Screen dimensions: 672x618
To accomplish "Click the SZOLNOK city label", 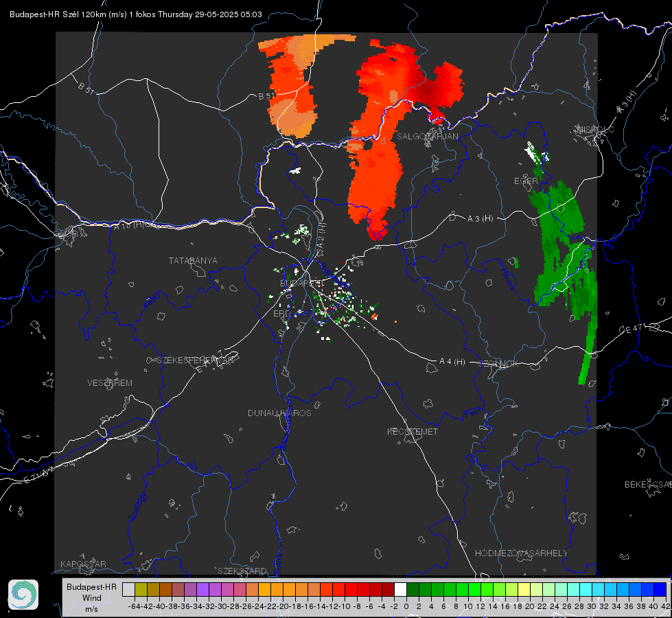I will tap(498, 364).
